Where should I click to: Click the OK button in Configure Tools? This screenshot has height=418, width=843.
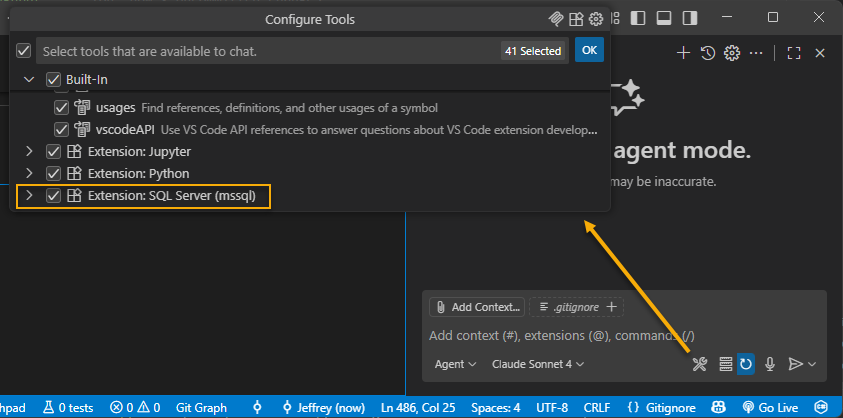point(589,50)
